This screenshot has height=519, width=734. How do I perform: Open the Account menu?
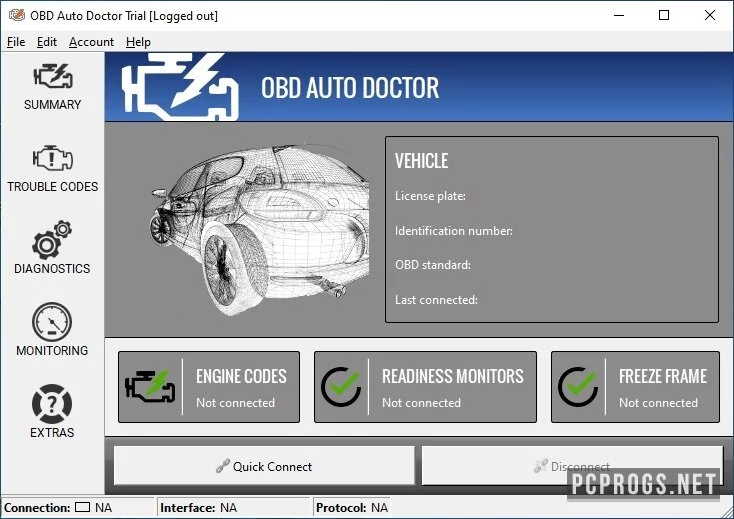[x=91, y=42]
